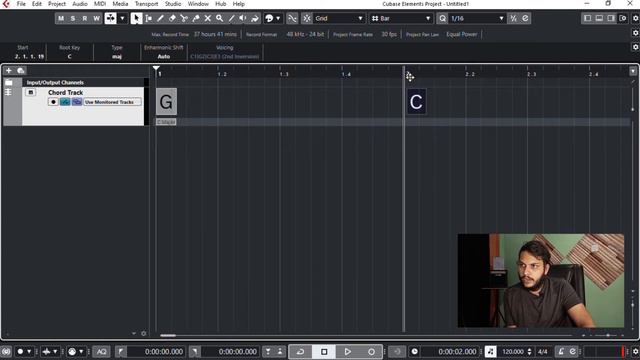Click the folder icon beside track list
This screenshot has height=360, width=640.
coord(9,82)
